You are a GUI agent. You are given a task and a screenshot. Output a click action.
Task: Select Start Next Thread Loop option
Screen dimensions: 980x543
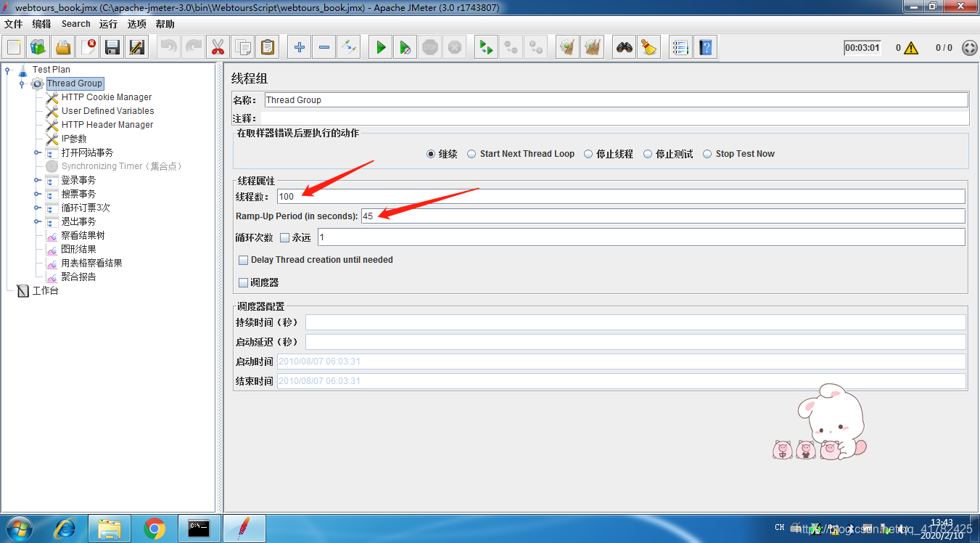point(472,154)
